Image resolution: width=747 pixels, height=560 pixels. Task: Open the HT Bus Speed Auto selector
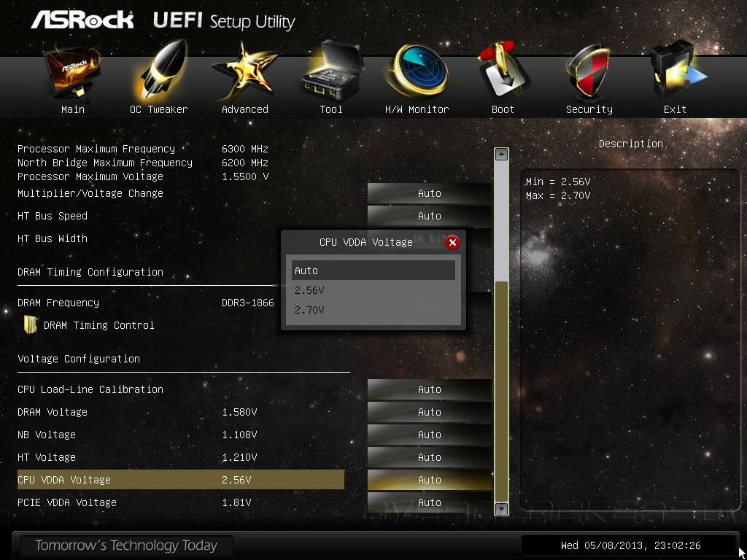click(x=429, y=216)
